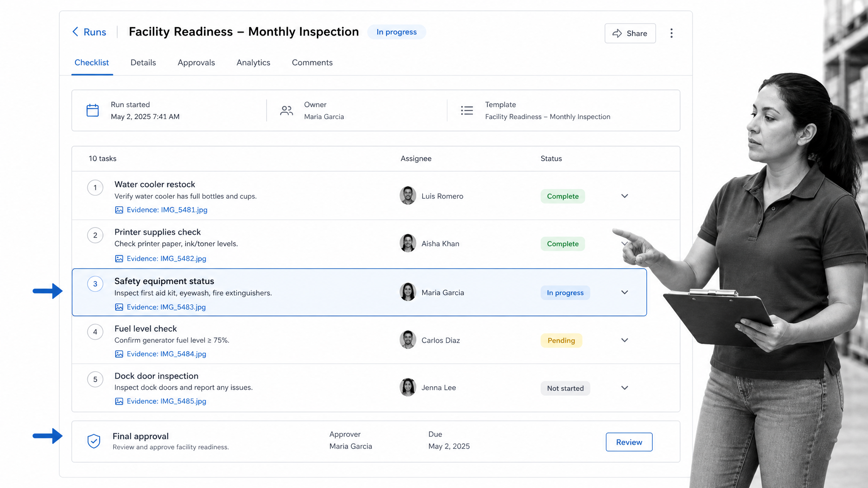Click the Owner people icon
This screenshot has width=868, height=488.
pyautogui.click(x=287, y=111)
